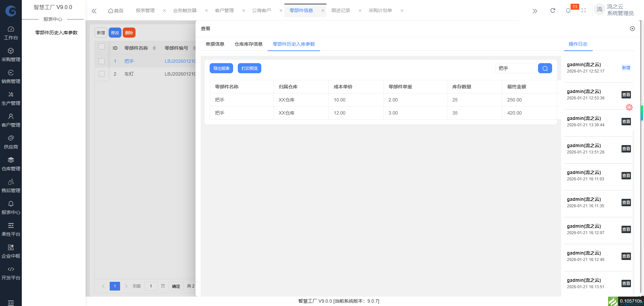Click inside the 把手 search input field
This screenshot has height=306, width=644.
(x=516, y=68)
